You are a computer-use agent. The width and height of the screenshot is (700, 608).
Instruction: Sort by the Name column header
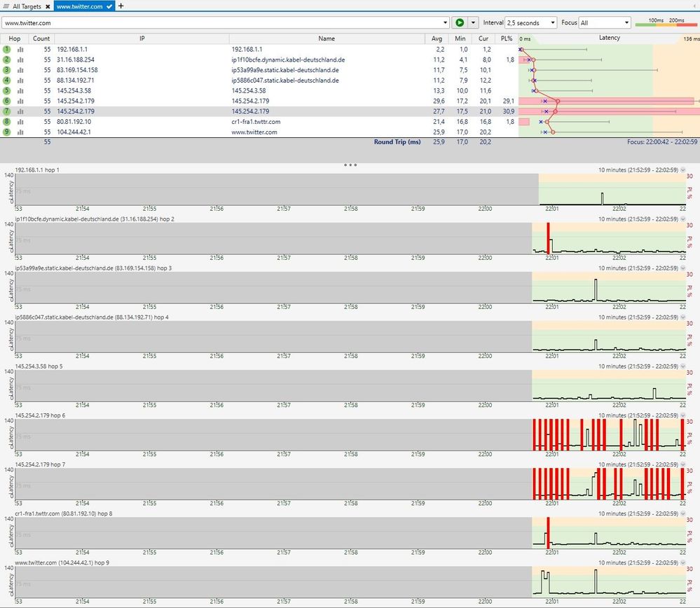coord(327,39)
